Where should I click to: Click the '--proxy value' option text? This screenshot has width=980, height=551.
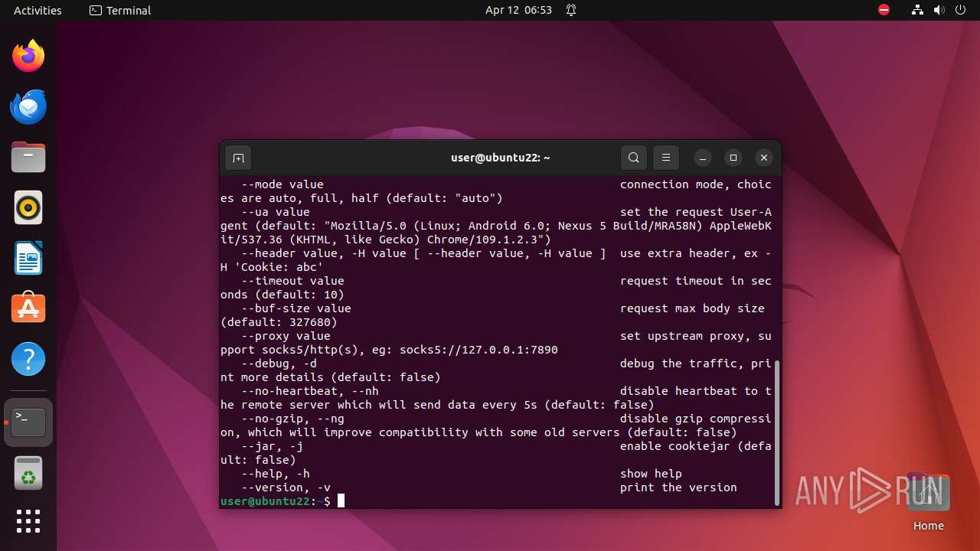pyautogui.click(x=286, y=336)
